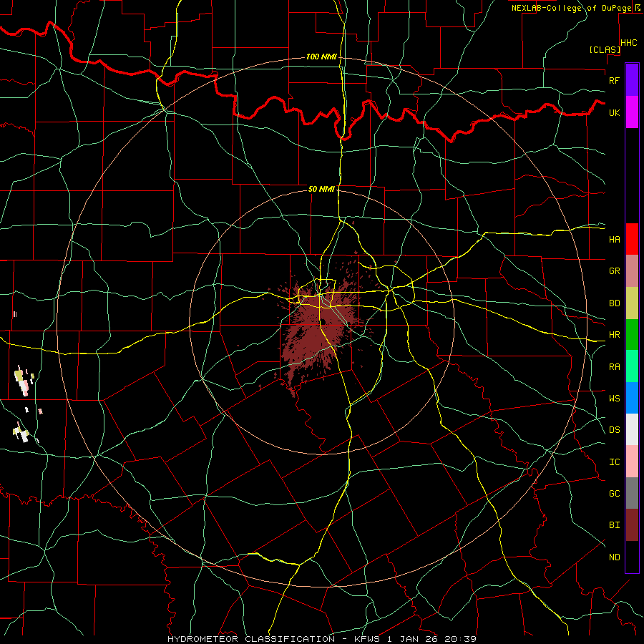
Task: Click the ND black legend swatch
Action: click(632, 557)
